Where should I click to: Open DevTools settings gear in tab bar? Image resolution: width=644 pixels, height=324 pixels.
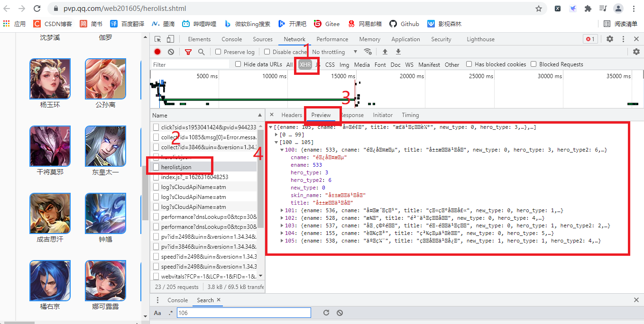click(610, 39)
